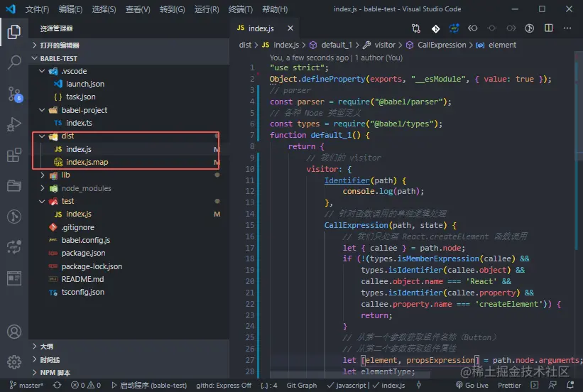Open the 转到(G) menu
The height and width of the screenshot is (392, 583).
[172, 9]
